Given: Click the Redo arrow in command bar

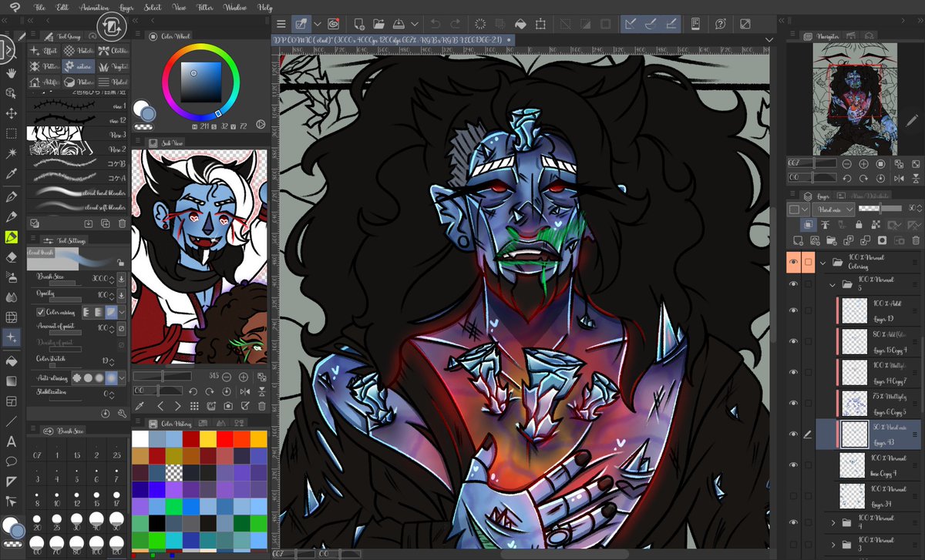Looking at the screenshot, I should click(x=455, y=24).
